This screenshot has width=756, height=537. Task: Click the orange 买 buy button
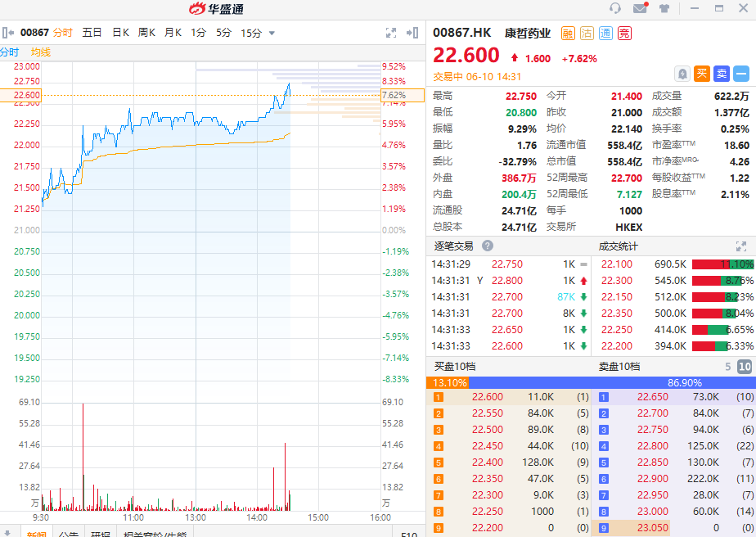point(702,74)
